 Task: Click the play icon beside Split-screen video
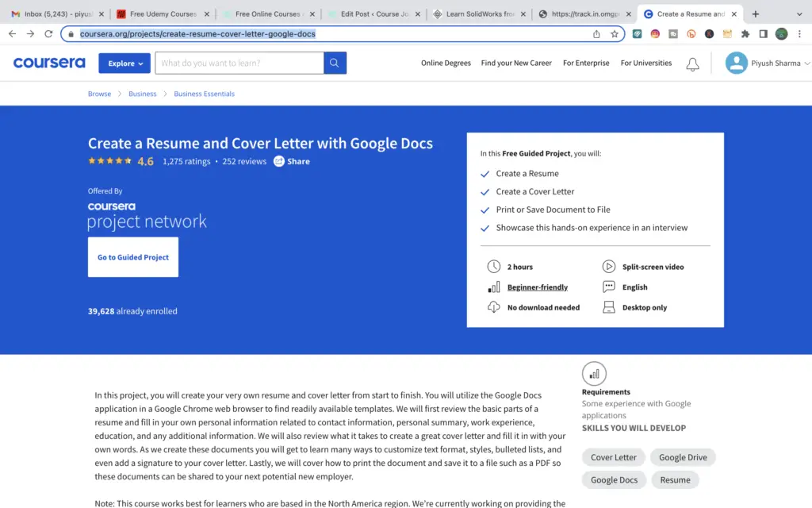(x=608, y=267)
